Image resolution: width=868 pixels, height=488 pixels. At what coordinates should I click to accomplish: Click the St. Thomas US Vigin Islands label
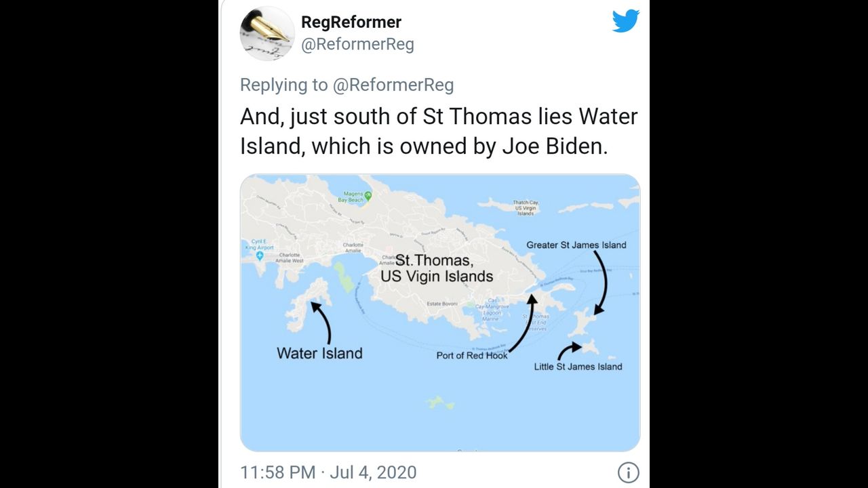pos(437,268)
